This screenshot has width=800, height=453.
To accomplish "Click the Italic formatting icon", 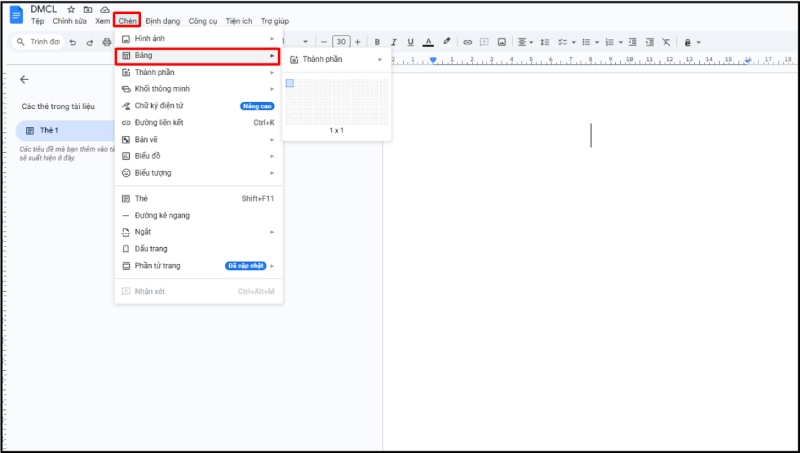I will (x=394, y=42).
